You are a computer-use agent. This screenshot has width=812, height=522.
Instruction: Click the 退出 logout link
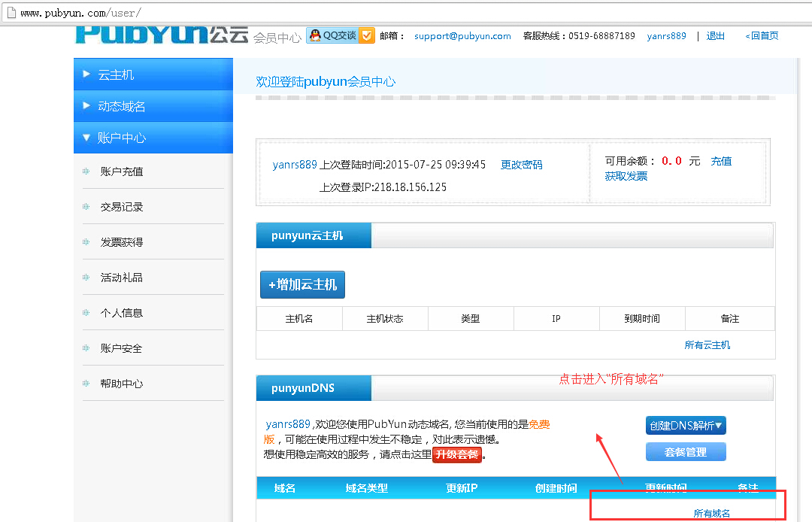(716, 36)
